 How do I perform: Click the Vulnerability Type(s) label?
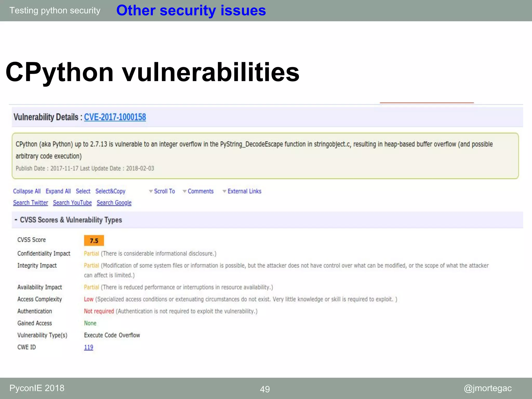point(42,335)
